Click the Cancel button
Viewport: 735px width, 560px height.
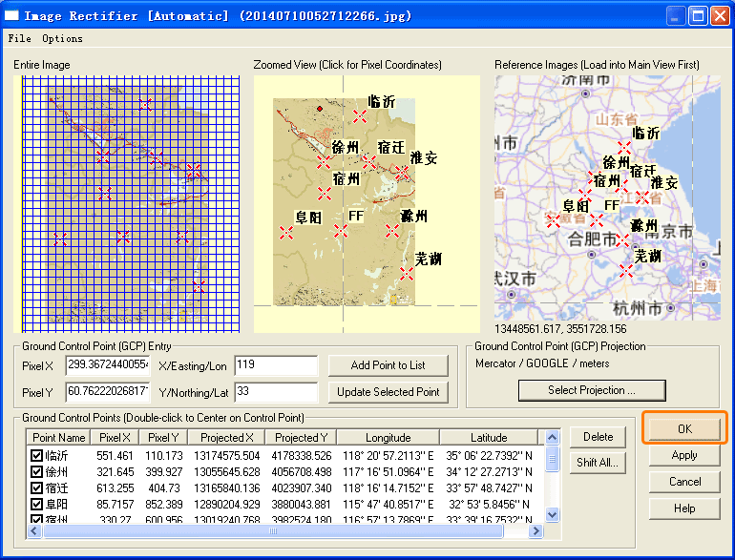coord(684,482)
